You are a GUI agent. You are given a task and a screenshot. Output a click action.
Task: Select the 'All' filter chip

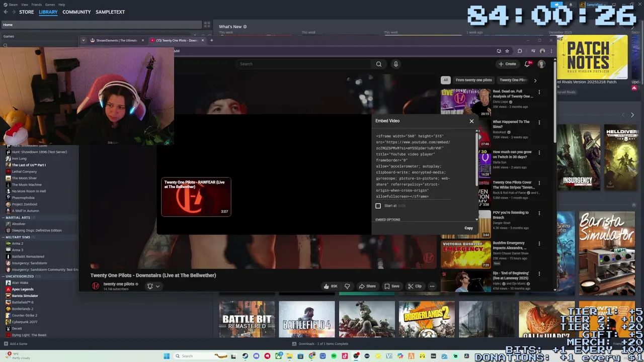(x=445, y=80)
